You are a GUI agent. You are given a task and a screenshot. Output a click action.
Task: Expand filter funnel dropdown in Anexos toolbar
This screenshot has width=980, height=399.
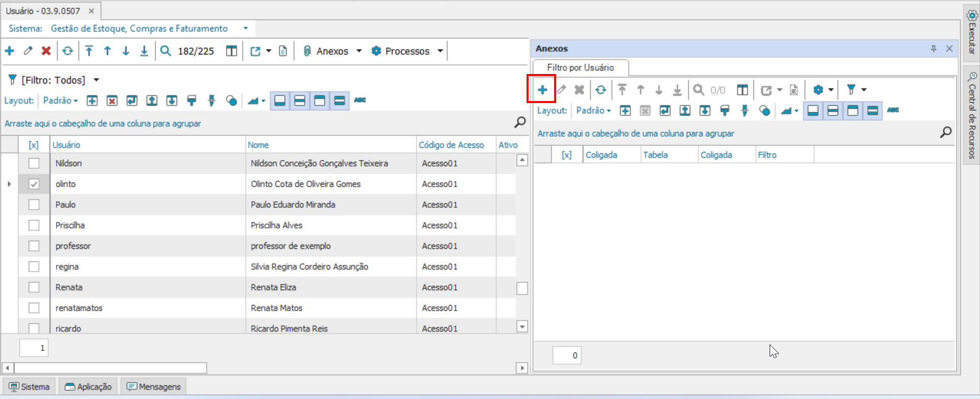tap(864, 90)
